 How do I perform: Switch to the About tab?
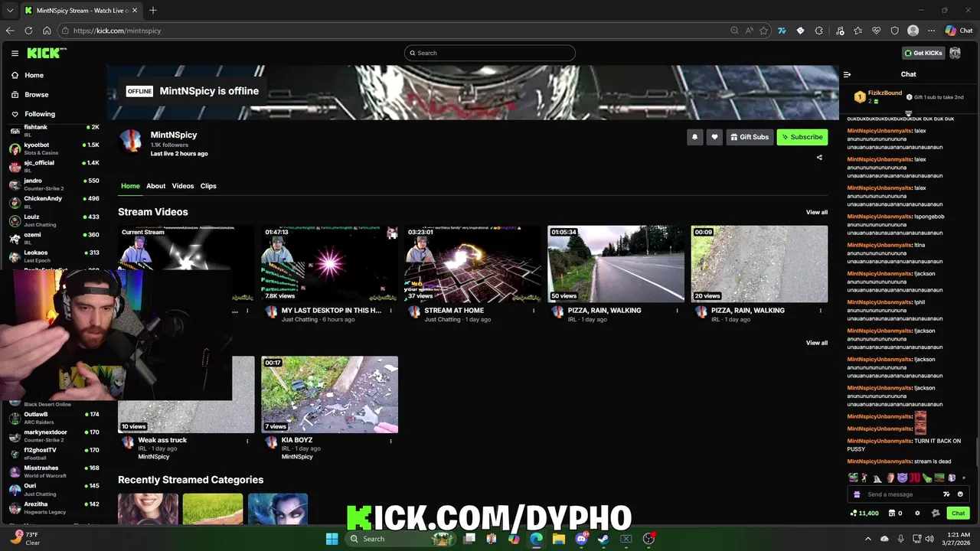point(155,186)
